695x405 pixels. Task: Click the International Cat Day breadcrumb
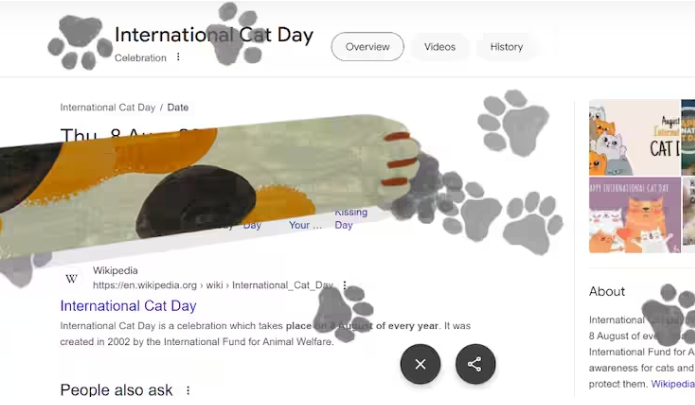[108, 107]
